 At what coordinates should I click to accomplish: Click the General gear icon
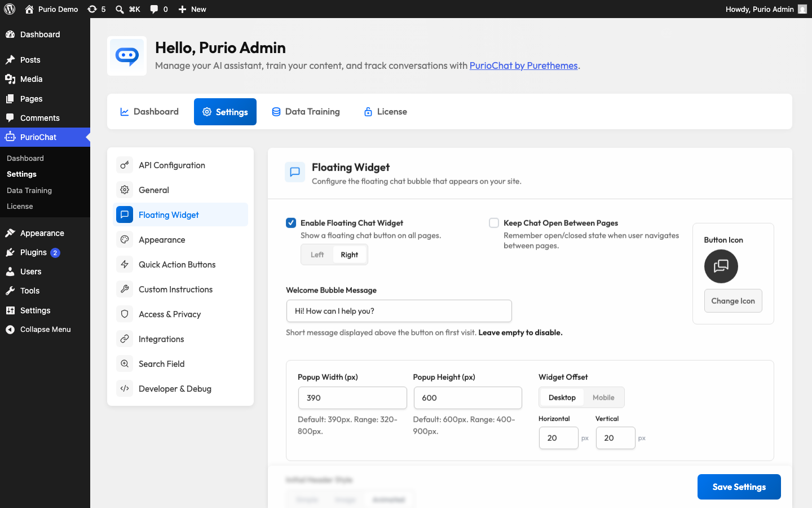125,190
